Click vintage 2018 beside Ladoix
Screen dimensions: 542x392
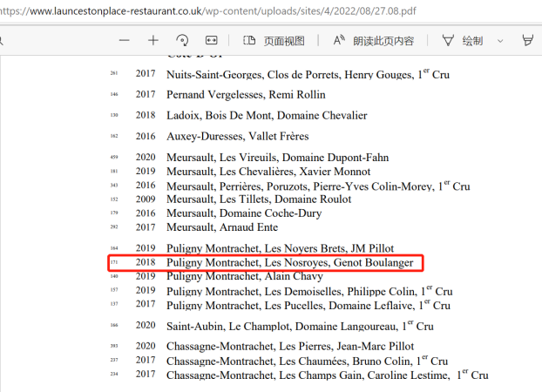point(146,115)
